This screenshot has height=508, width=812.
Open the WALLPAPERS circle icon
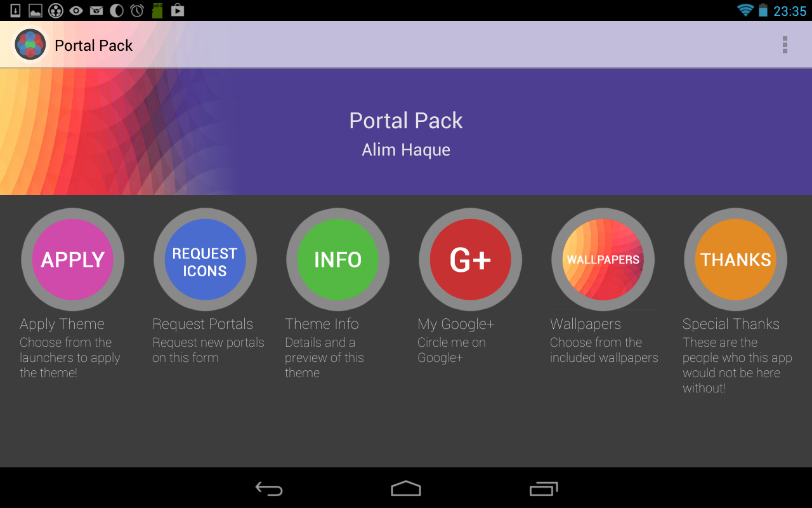point(603,260)
